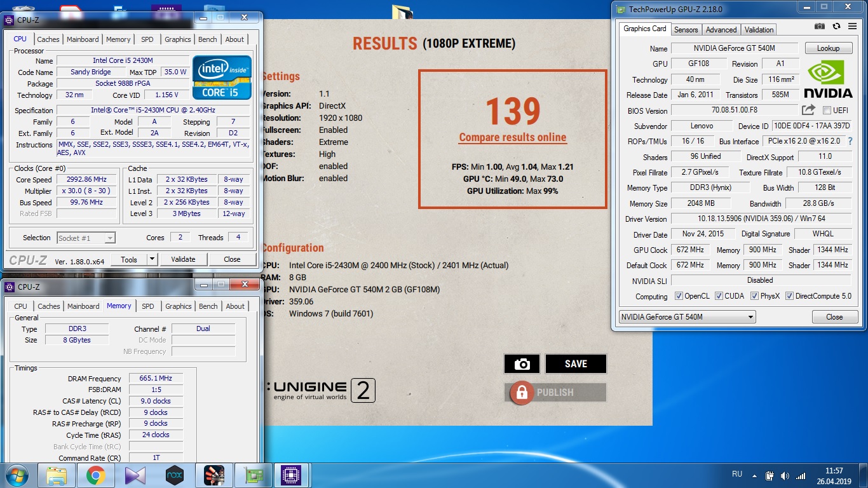Viewport: 868px width, 488px height.
Task: Click the Validate button in CPU-Z
Action: click(x=183, y=259)
